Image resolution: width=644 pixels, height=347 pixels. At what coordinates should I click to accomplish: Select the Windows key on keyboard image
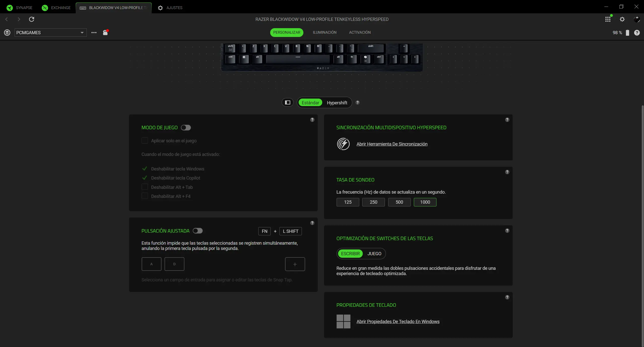point(244,59)
